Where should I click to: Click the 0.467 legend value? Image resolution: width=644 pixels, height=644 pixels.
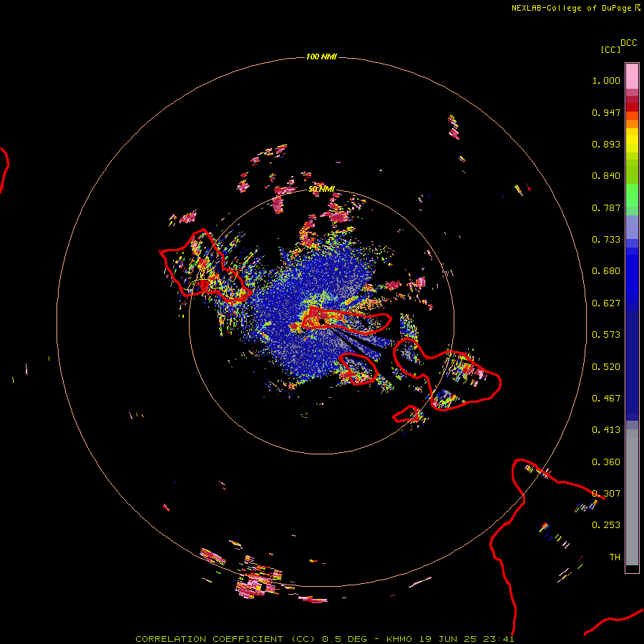(606, 399)
